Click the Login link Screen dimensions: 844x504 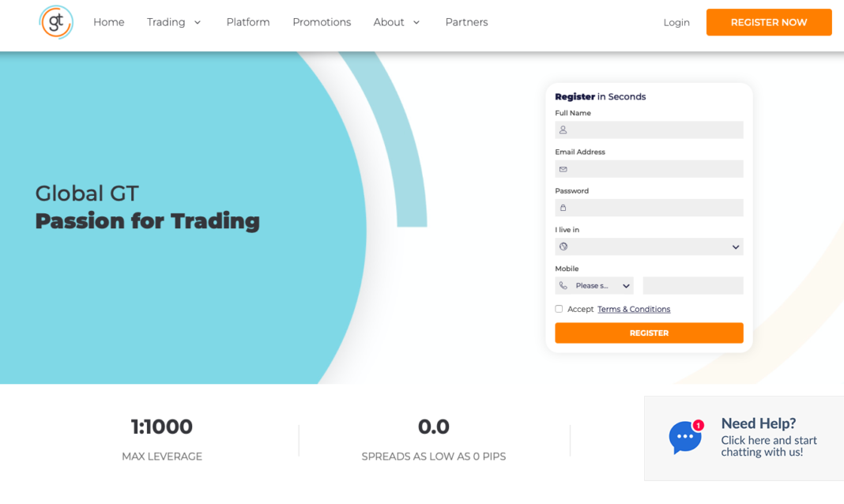tap(676, 22)
